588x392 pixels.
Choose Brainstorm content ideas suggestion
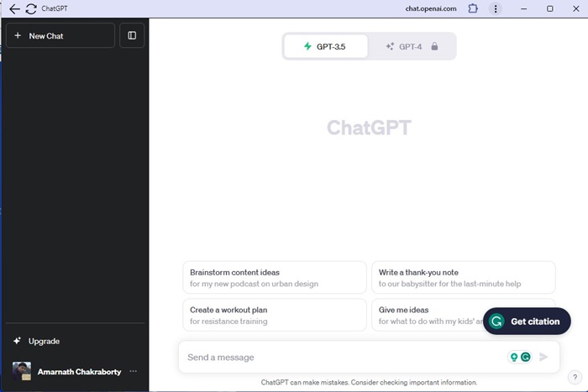(x=275, y=278)
